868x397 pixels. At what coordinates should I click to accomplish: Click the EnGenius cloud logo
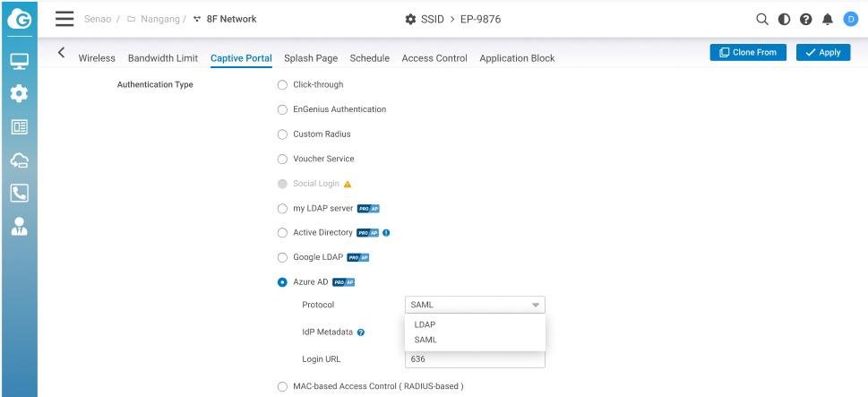20,20
